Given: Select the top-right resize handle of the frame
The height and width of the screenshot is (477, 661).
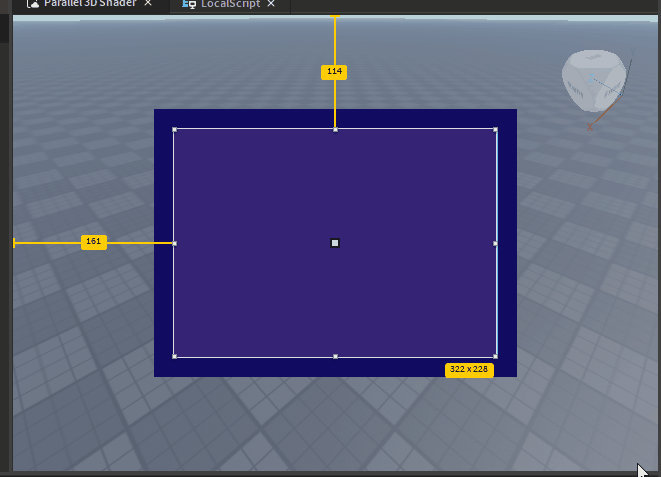Looking at the screenshot, I should point(495,130).
